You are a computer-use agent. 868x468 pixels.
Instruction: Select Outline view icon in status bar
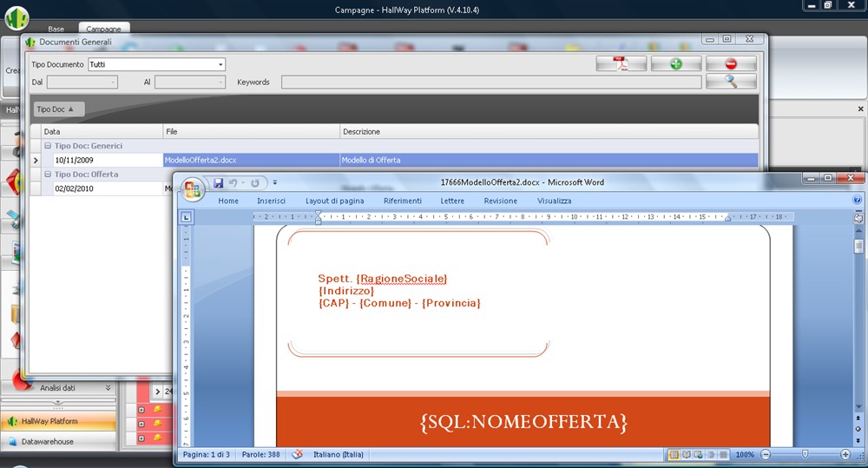coord(711,455)
